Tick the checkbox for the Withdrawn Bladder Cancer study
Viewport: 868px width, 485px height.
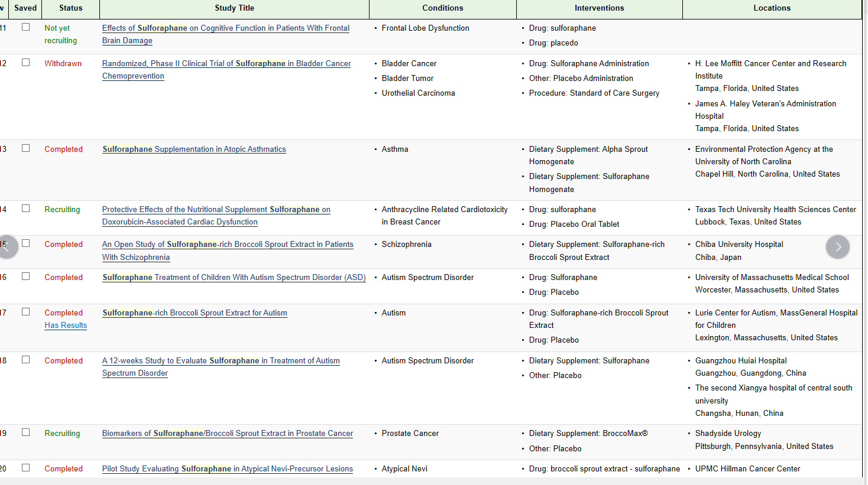[26, 63]
